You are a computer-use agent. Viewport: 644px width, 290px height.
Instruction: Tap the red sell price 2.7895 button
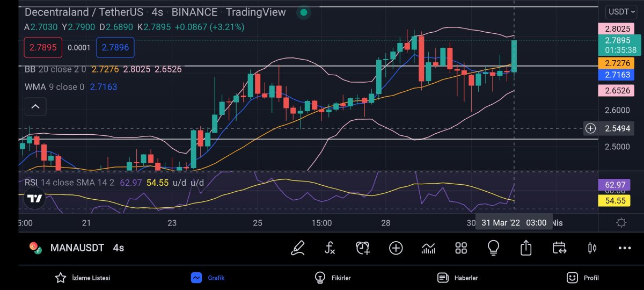click(x=43, y=47)
